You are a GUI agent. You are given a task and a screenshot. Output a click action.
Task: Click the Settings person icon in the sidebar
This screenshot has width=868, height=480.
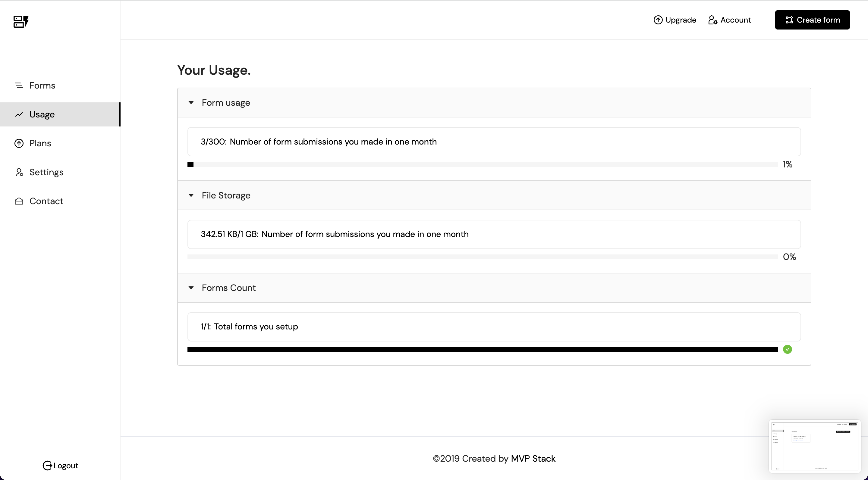[x=19, y=172]
